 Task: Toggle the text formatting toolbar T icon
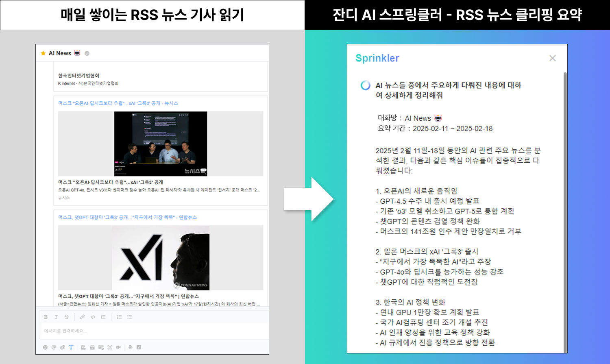click(x=71, y=347)
